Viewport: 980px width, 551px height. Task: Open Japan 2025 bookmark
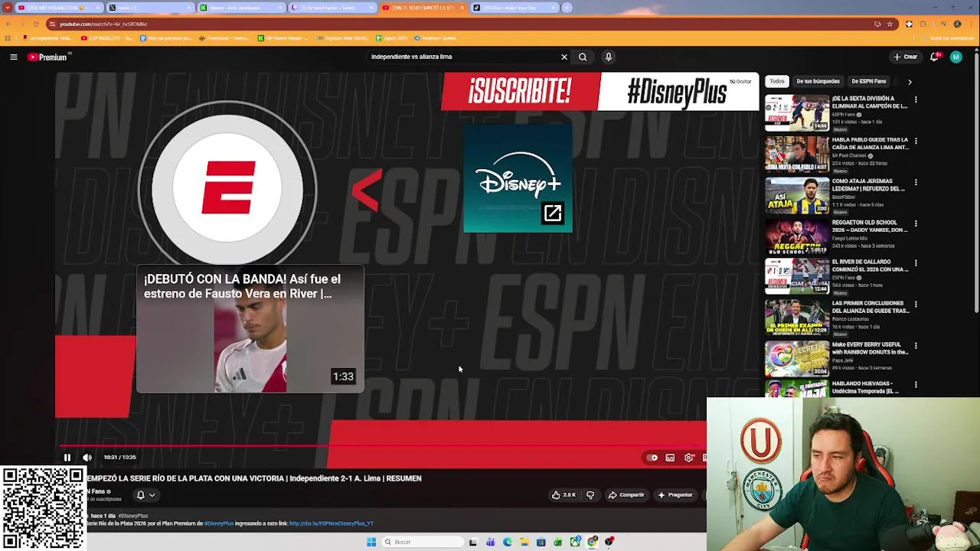tap(393, 37)
